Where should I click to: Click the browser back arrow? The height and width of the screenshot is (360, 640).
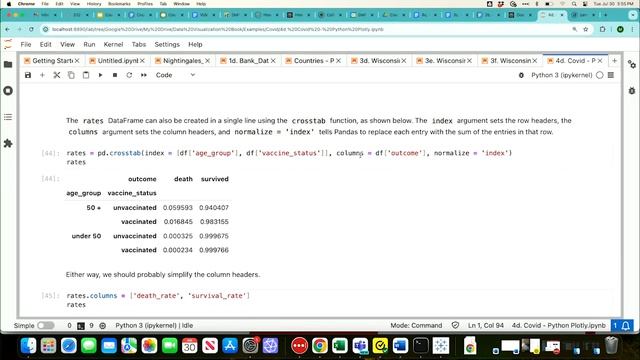click(x=7, y=29)
